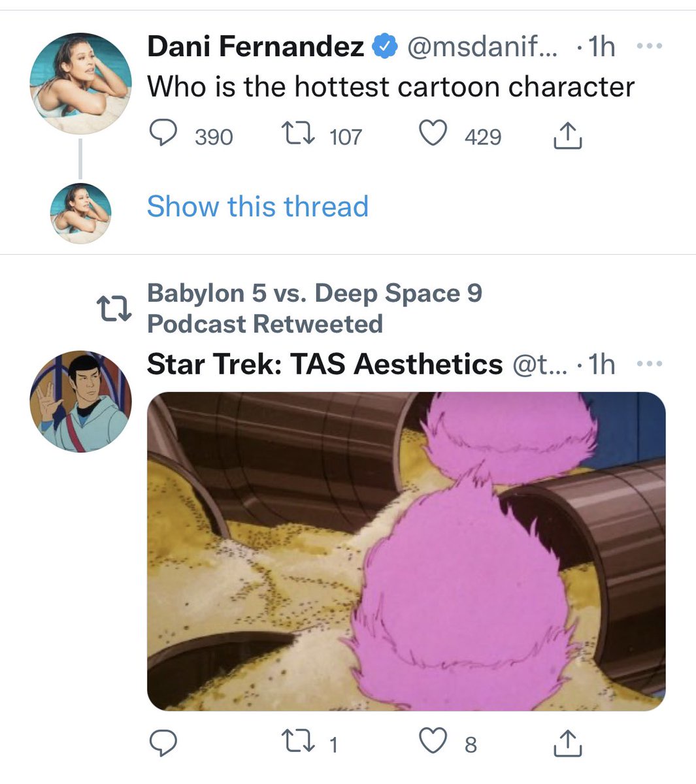696x784 pixels.
Task: Click the verified badge next to Dani Fernandez
Action: click(x=386, y=46)
